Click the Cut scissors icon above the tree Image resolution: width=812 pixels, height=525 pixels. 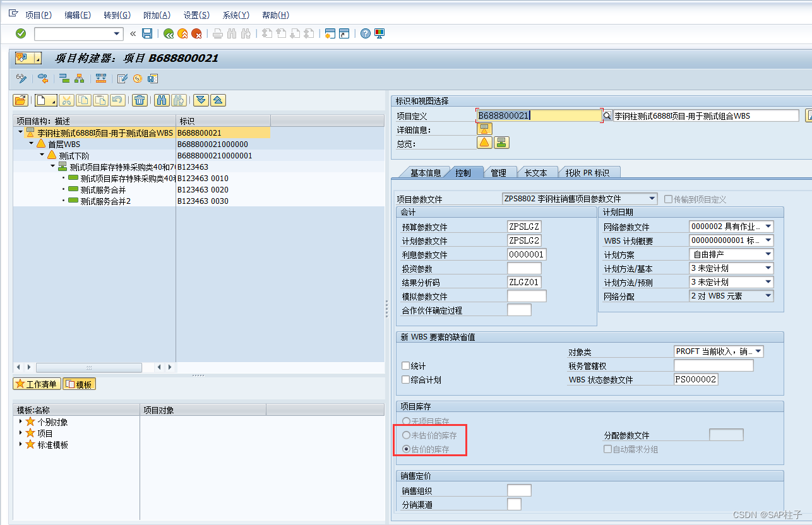click(67, 100)
